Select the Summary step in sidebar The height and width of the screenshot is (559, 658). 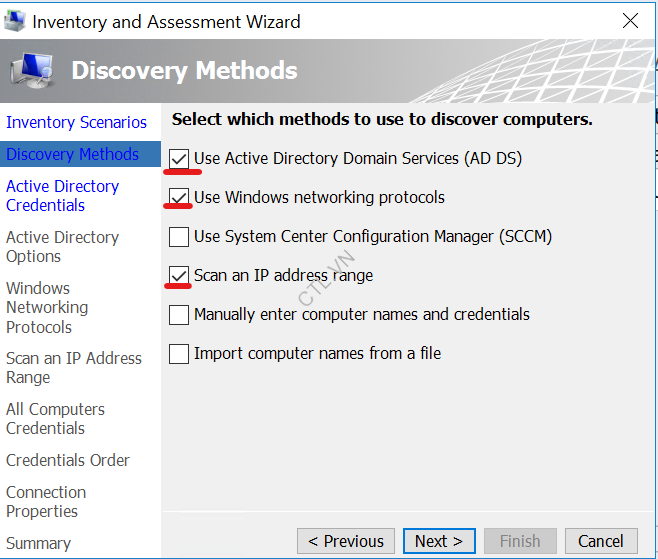(39, 543)
